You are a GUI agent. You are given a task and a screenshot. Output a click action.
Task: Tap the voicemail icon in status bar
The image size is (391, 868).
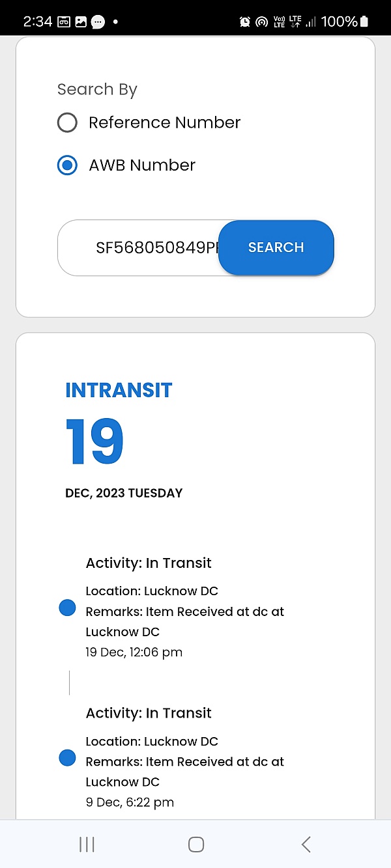point(64,21)
